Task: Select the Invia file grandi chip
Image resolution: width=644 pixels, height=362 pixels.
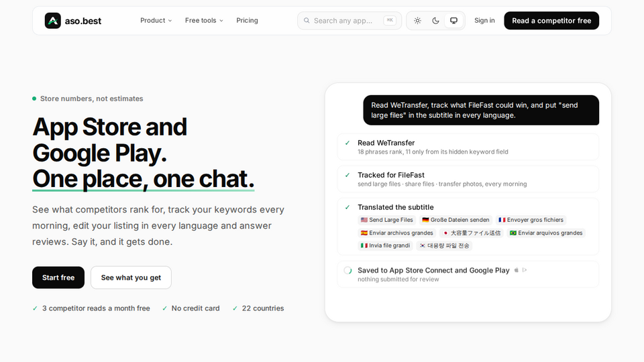Action: (385, 245)
